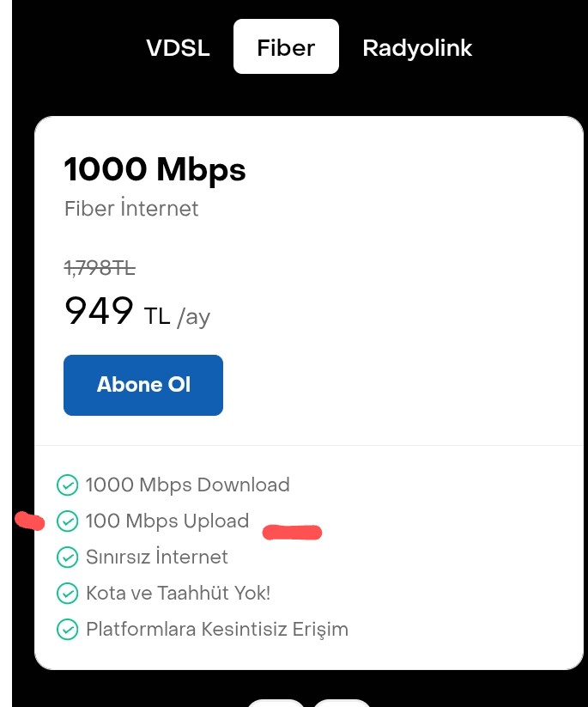Click the 1000 Mbps Download feature text
Screen dimensions: 588x707
click(187, 485)
